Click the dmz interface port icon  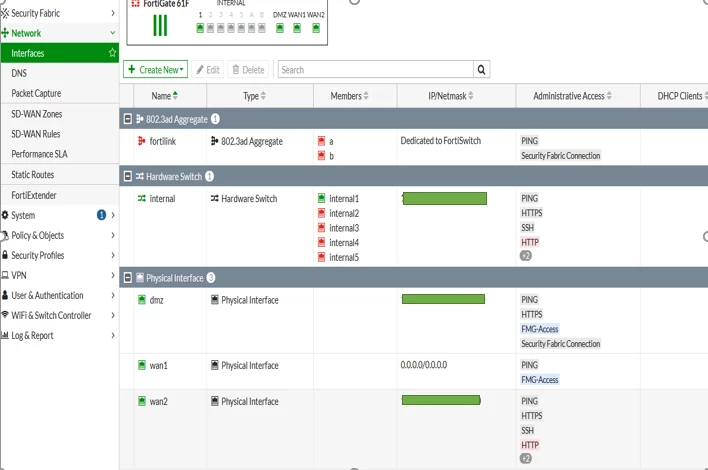pos(141,300)
